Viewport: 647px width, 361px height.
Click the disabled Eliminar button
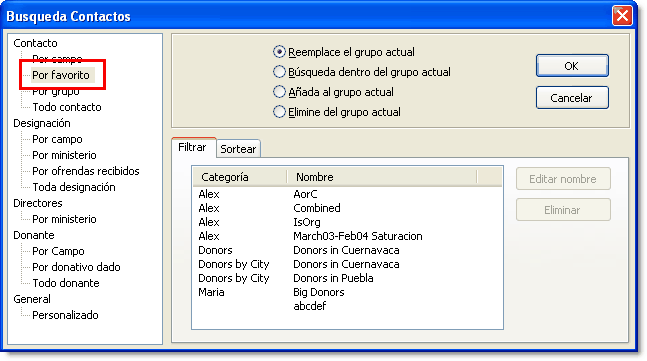coord(563,210)
